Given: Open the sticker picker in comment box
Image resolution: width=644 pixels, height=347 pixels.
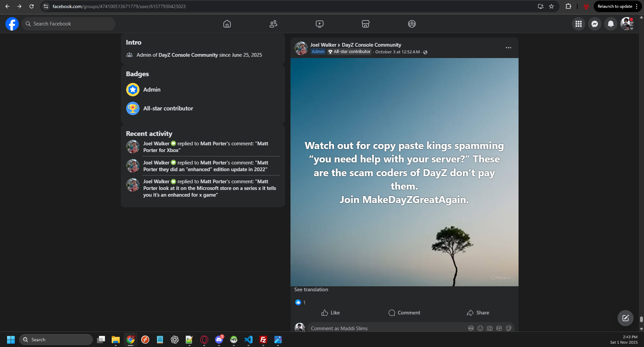Looking at the screenshot, I should (508, 328).
